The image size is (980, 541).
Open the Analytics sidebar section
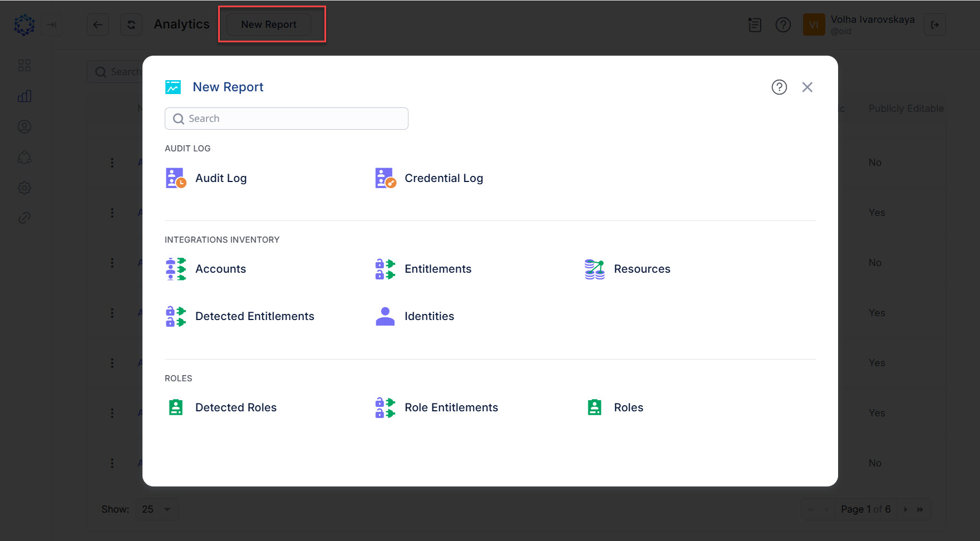coord(24,95)
